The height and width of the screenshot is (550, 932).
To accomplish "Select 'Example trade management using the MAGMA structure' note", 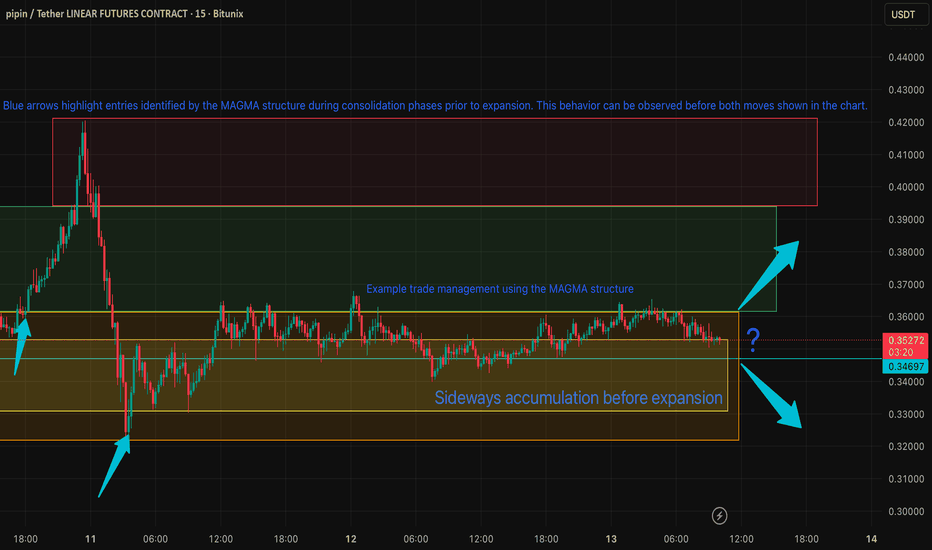I will click(x=500, y=289).
